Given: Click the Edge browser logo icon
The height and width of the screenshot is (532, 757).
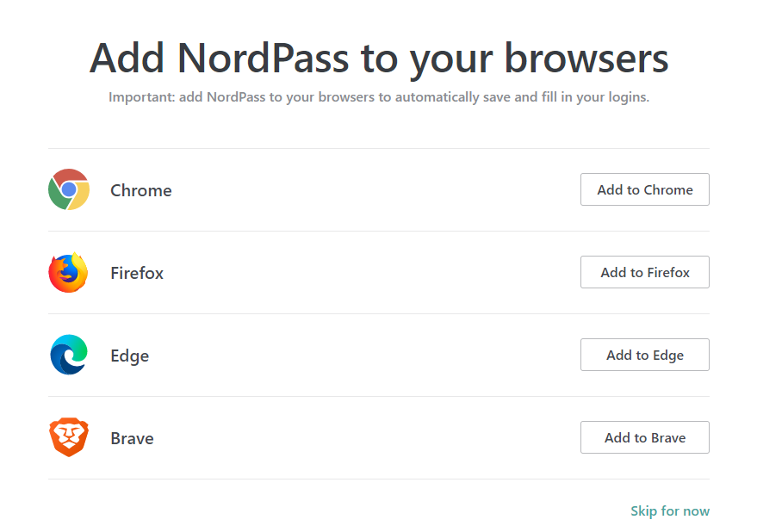Looking at the screenshot, I should pyautogui.click(x=69, y=355).
